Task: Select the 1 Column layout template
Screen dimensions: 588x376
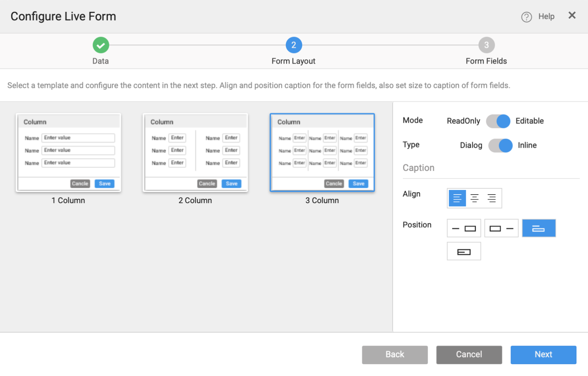Action: click(68, 152)
